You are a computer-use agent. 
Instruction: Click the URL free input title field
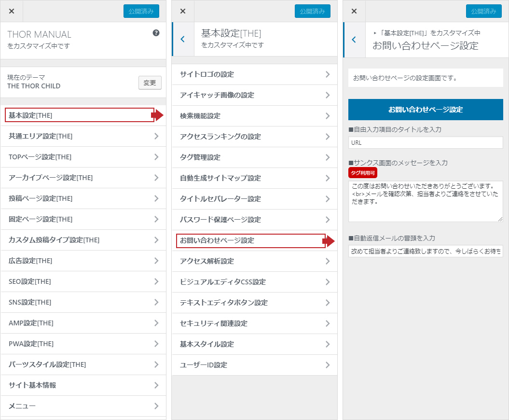pos(425,143)
